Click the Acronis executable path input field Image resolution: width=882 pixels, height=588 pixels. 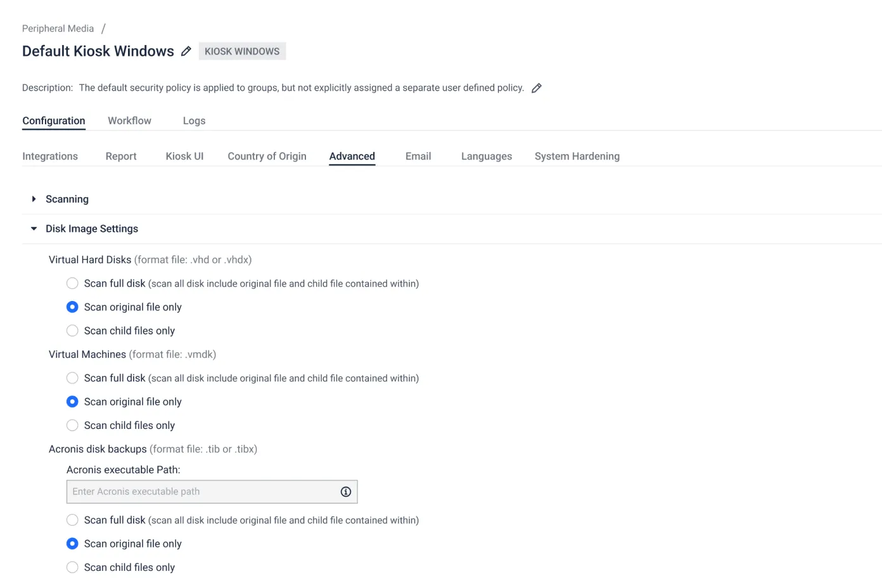pyautogui.click(x=203, y=492)
